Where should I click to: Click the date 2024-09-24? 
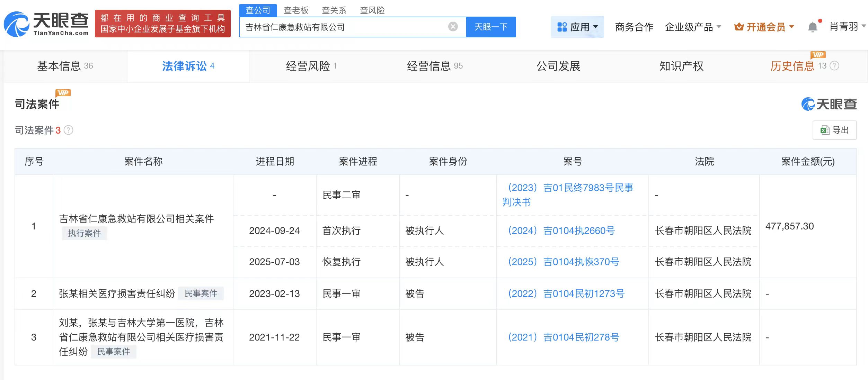[x=274, y=231]
